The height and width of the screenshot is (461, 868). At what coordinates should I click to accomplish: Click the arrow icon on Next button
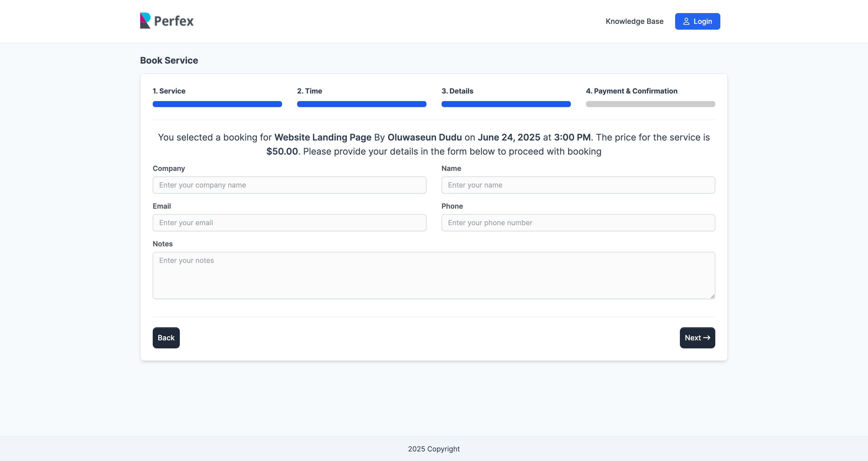(x=707, y=338)
